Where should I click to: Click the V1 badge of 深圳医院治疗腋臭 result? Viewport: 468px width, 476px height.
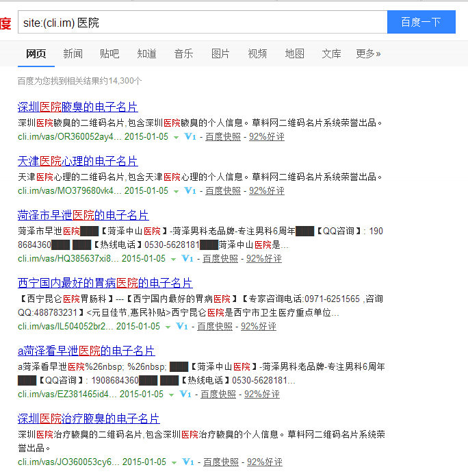tap(188, 462)
